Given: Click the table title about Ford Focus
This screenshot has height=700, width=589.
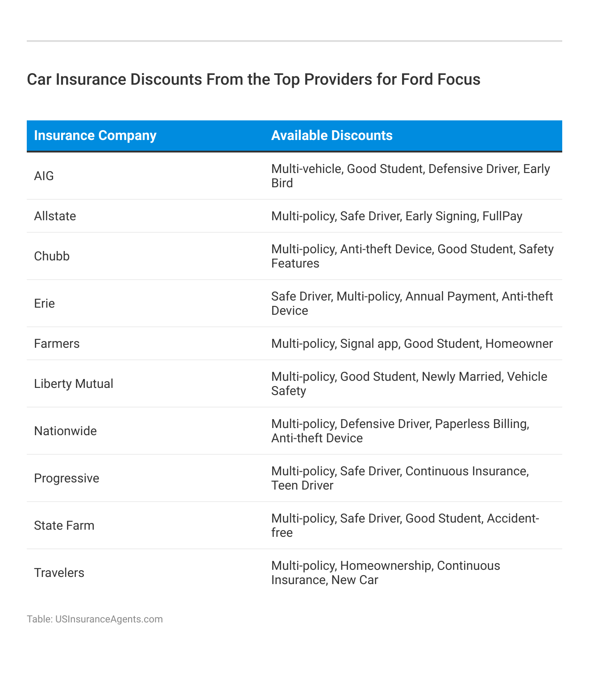Looking at the screenshot, I should [253, 79].
